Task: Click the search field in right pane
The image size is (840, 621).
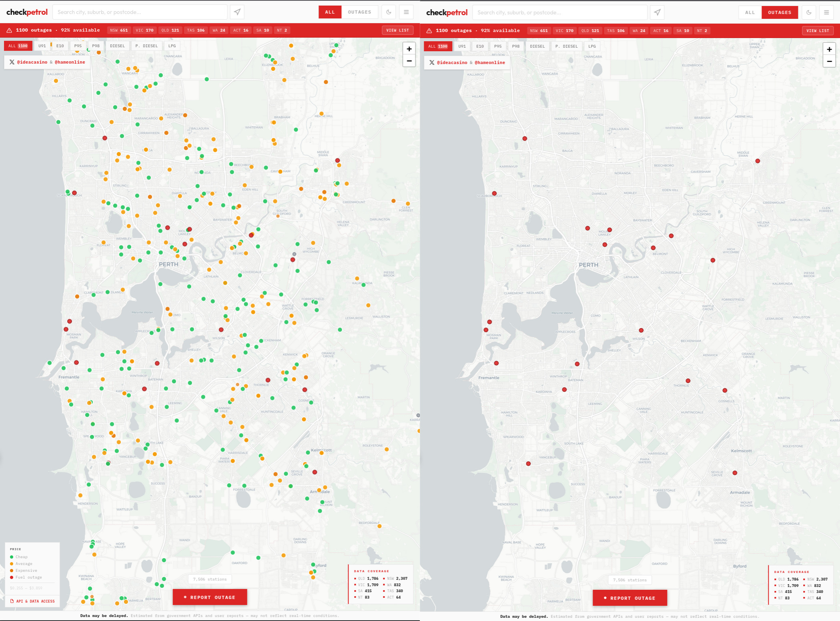Action: [559, 12]
